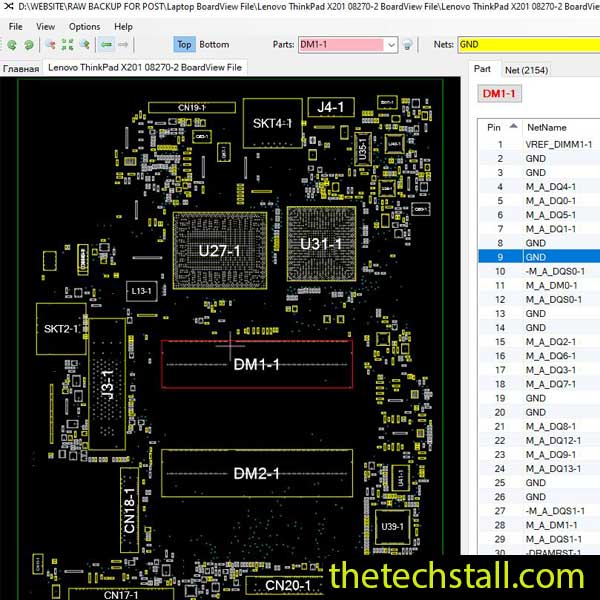Image resolution: width=600 pixels, height=600 pixels.
Task: Click the toolbar icon left of the green back arrow
Action: point(85,45)
